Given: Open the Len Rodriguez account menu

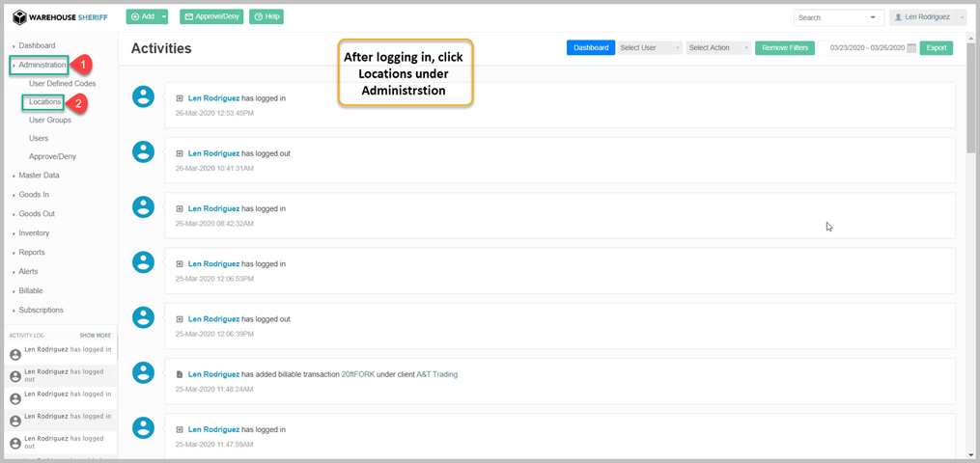Looking at the screenshot, I should (926, 17).
